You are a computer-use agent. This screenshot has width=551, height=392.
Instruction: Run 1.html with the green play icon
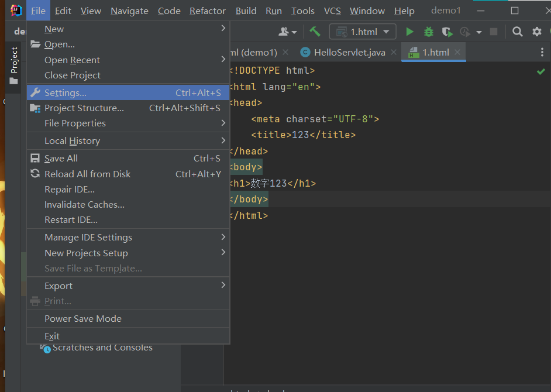click(409, 32)
